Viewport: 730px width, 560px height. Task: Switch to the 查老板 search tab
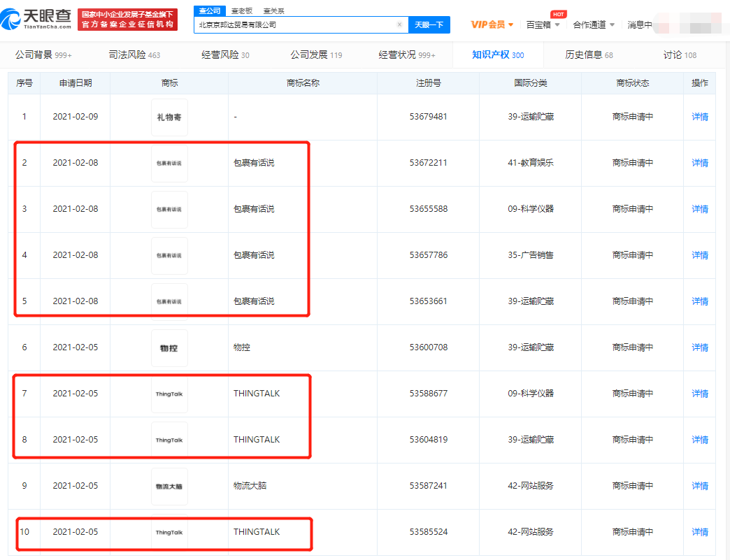[243, 10]
